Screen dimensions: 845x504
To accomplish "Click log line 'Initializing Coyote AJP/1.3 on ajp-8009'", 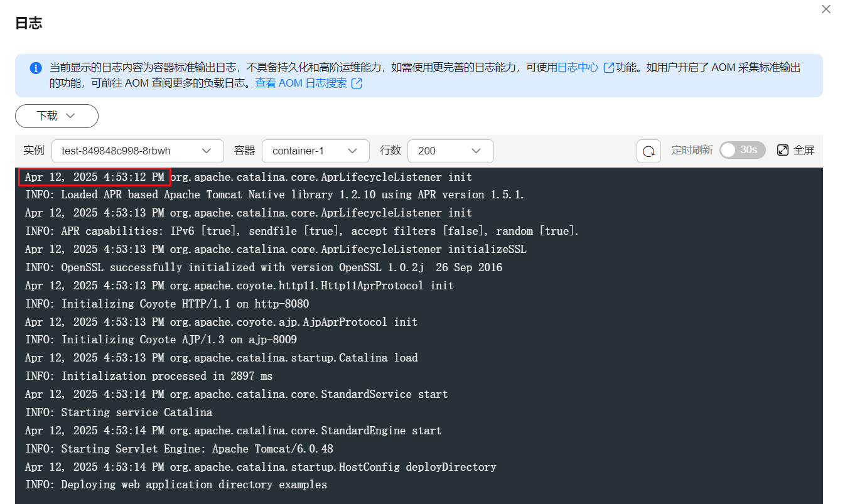I will pos(161,340).
